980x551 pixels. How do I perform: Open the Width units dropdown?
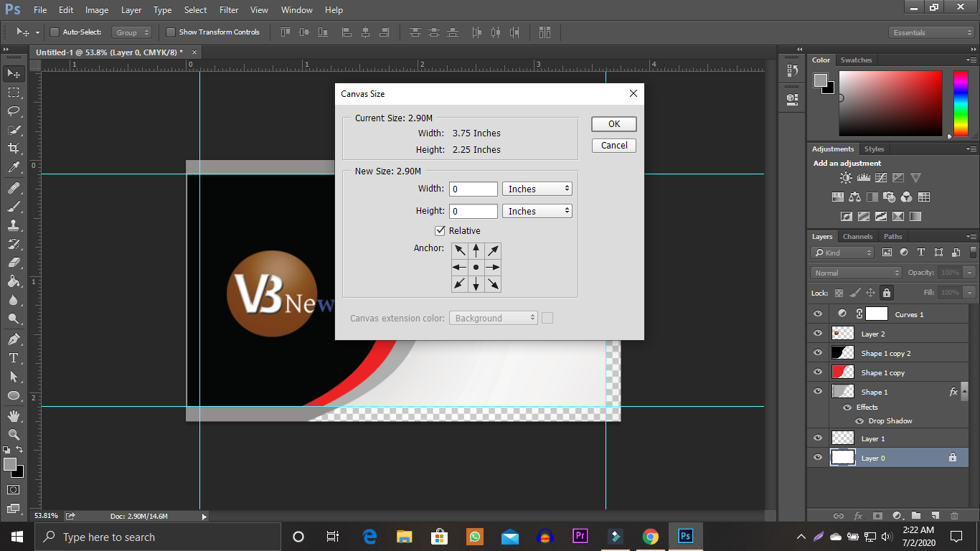pyautogui.click(x=537, y=189)
